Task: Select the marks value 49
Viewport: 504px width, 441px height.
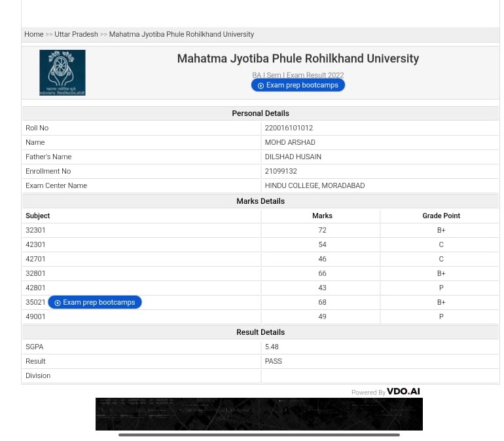Action: point(322,316)
